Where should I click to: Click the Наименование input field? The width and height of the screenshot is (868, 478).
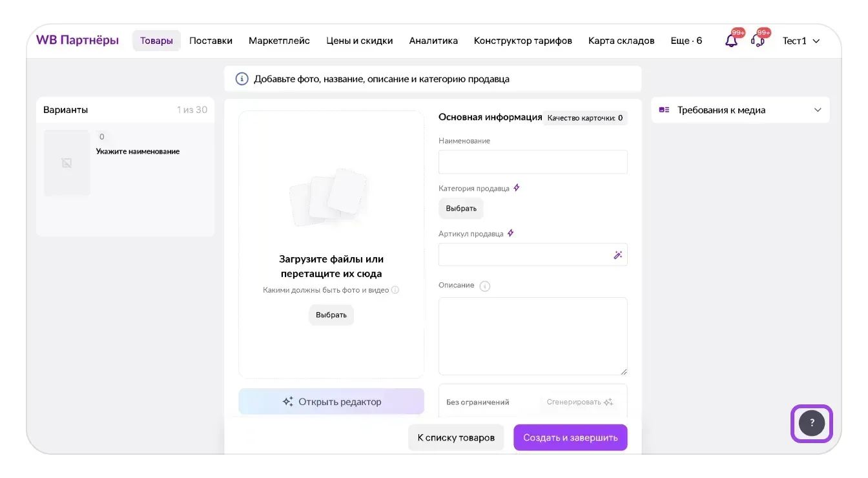(533, 162)
